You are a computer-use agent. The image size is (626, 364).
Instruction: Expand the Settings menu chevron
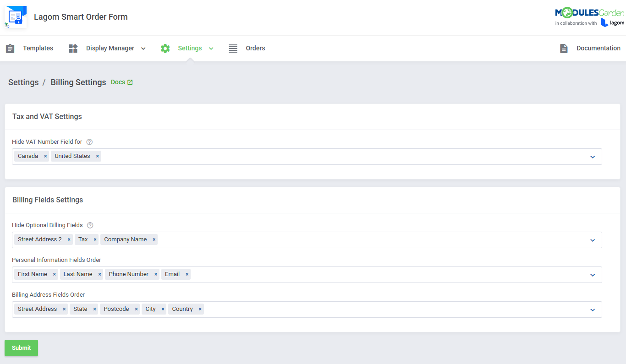pos(211,49)
